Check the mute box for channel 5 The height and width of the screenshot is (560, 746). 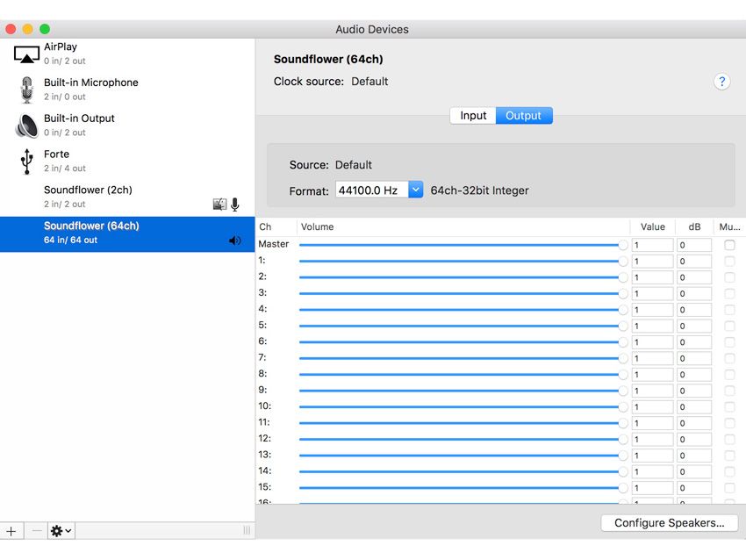[728, 326]
